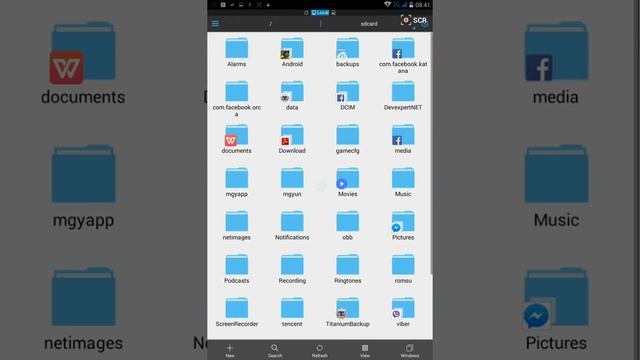Open the Download folder
The width and height of the screenshot is (640, 360).
[292, 138]
